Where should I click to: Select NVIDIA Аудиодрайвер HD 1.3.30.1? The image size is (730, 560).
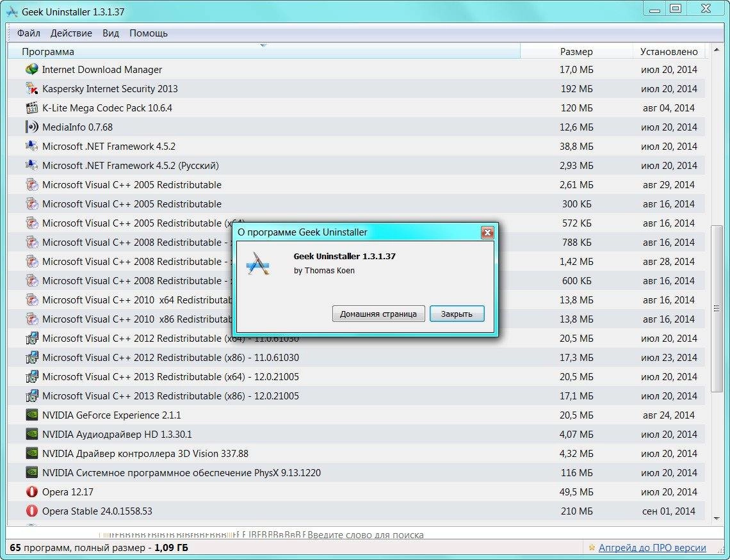tap(356, 434)
